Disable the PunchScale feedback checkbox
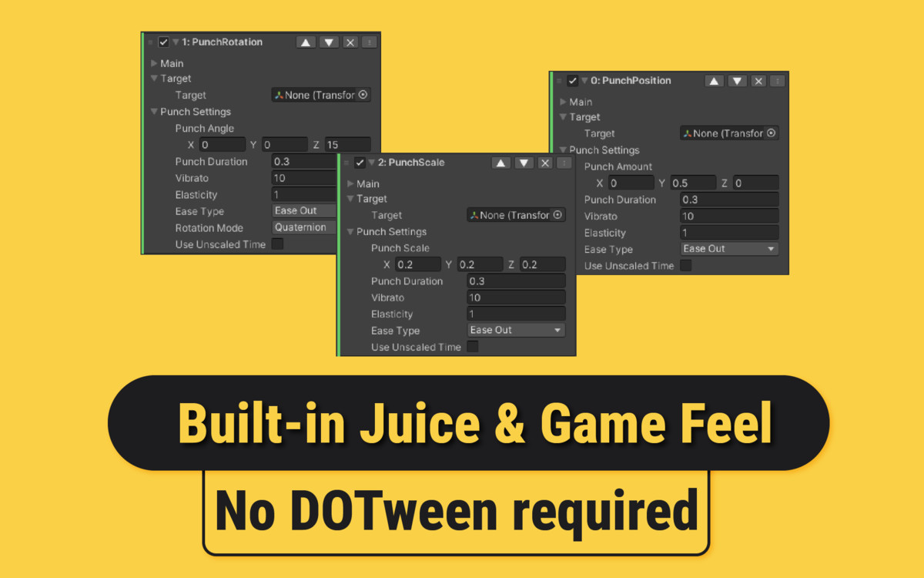This screenshot has height=578, width=924. [x=360, y=163]
